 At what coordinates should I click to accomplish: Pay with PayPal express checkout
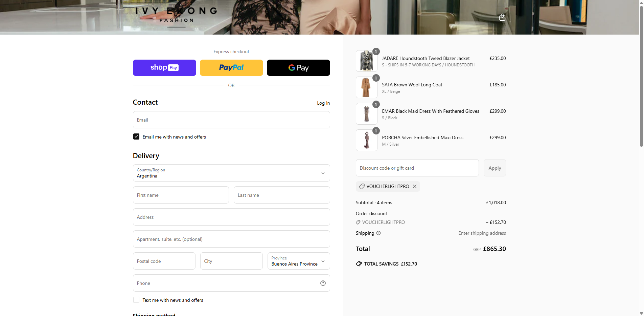pos(231,68)
